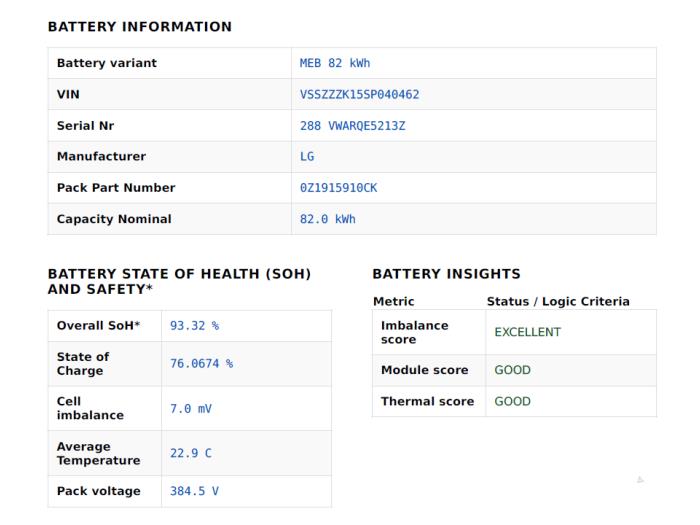700x525 pixels.
Task: Select the serial number 288 VWARQE5213Z
Action: 353,126
